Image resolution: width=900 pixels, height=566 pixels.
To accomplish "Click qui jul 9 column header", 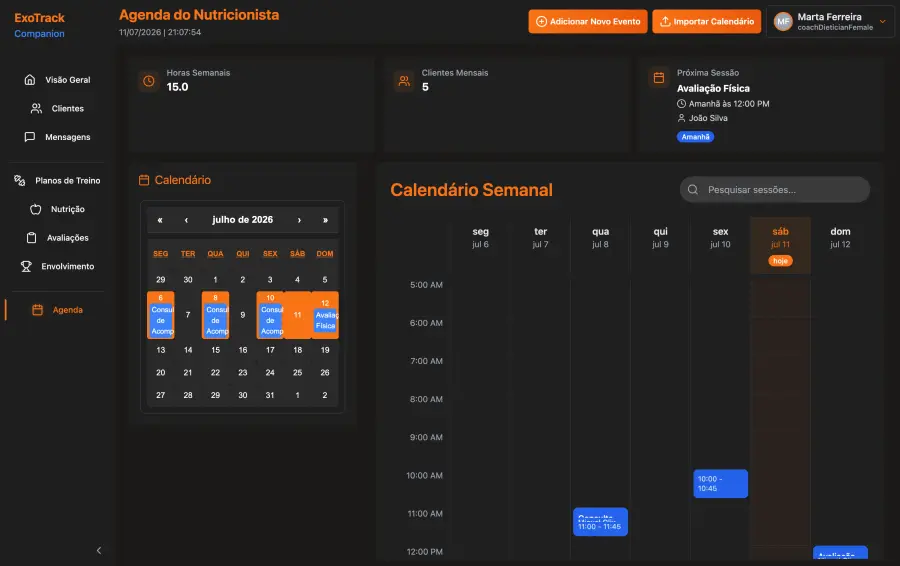I will click(x=660, y=238).
